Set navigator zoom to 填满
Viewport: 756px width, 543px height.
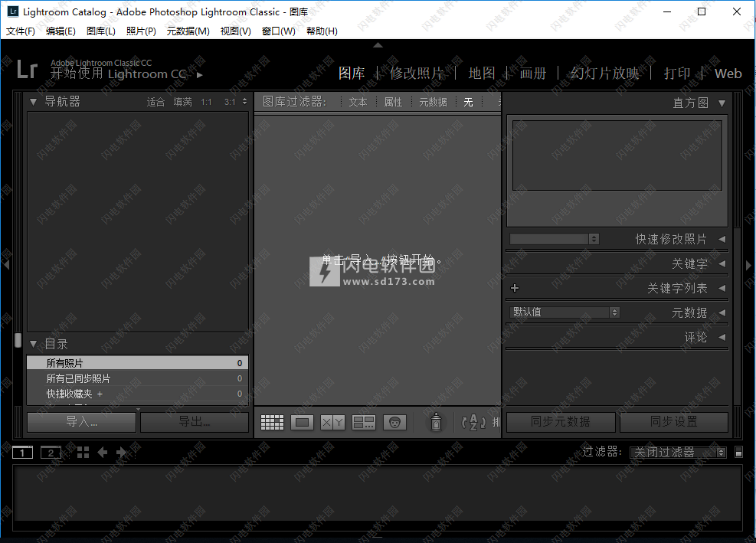click(x=183, y=102)
